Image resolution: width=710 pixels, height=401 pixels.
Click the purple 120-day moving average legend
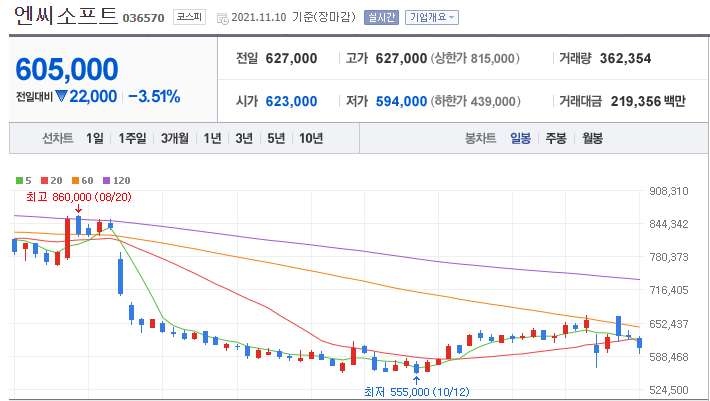point(116,181)
